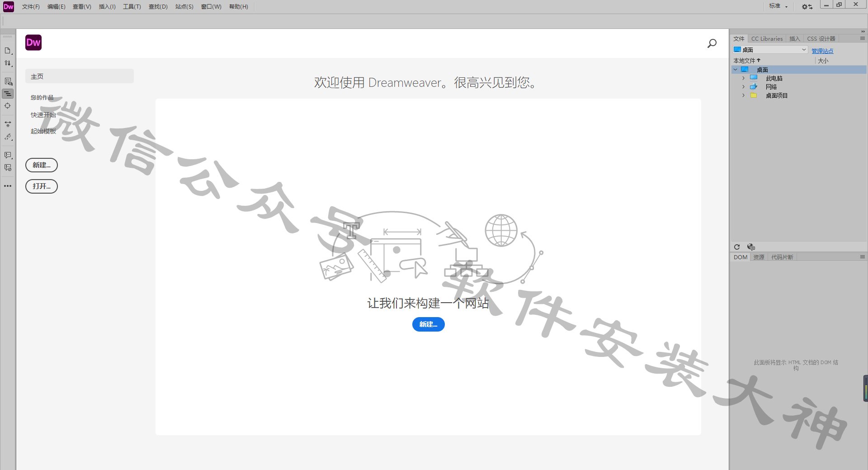Click the remove comment icon
Viewport: 868px width, 470px height.
[x=8, y=168]
